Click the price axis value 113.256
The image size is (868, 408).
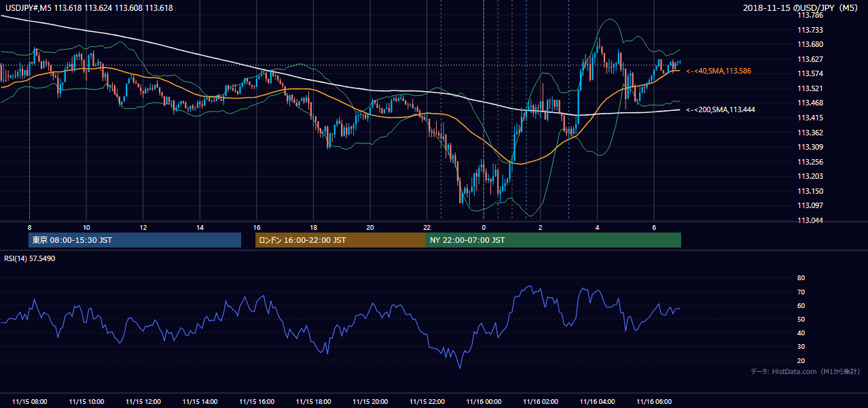810,162
